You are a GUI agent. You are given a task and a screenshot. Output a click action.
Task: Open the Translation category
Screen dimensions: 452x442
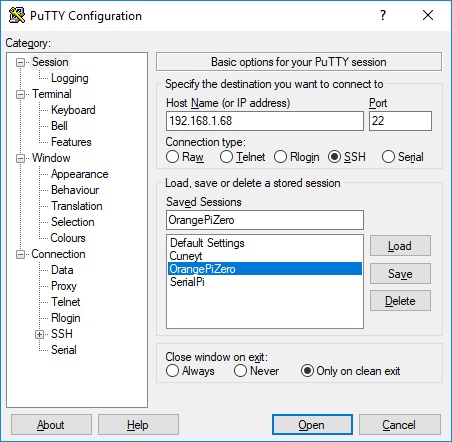click(77, 206)
